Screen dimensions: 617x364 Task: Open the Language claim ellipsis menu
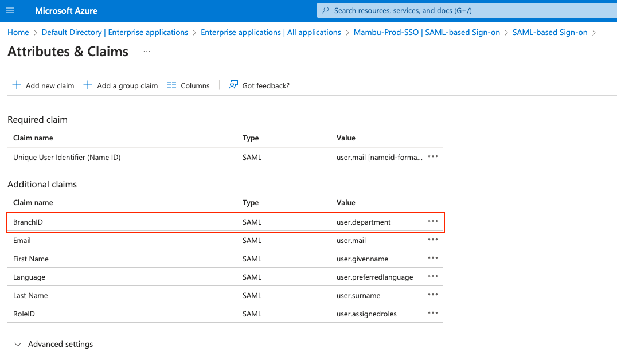click(433, 277)
